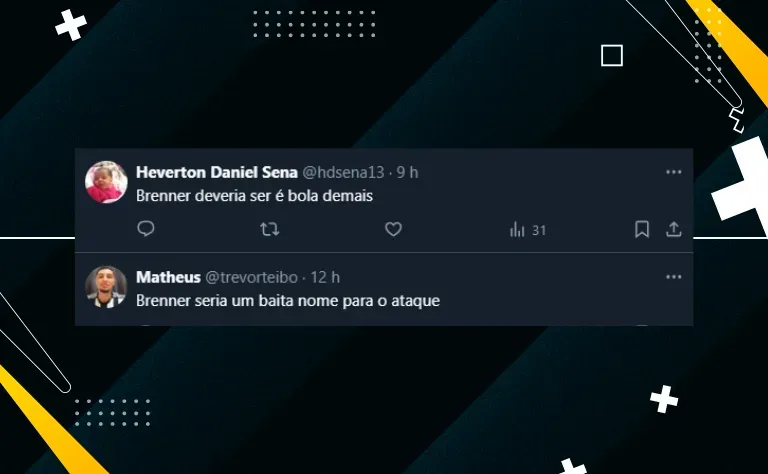The width and height of the screenshot is (768, 474).
Task: Select the view count number 31
Action: pos(539,230)
